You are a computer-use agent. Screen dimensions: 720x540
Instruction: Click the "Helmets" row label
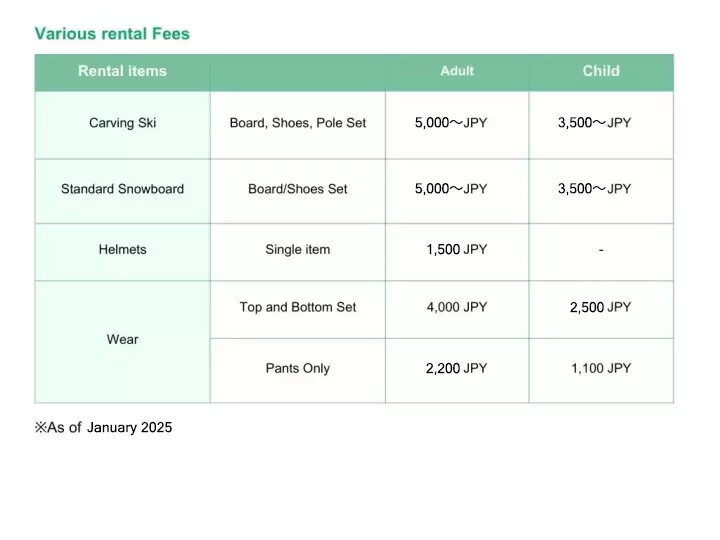pyautogui.click(x=122, y=250)
